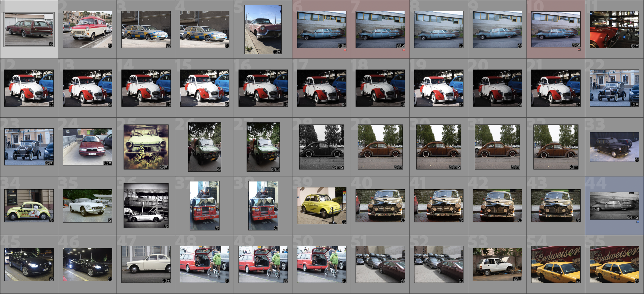Select photo 36 black-and-white boat thumbnail
Viewport: 644px width, 294px height.
click(x=146, y=206)
